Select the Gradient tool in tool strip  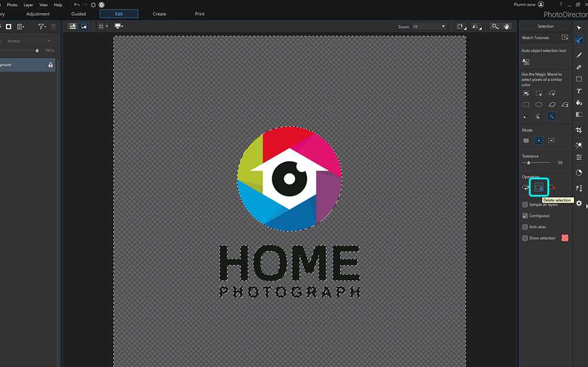[x=579, y=115]
